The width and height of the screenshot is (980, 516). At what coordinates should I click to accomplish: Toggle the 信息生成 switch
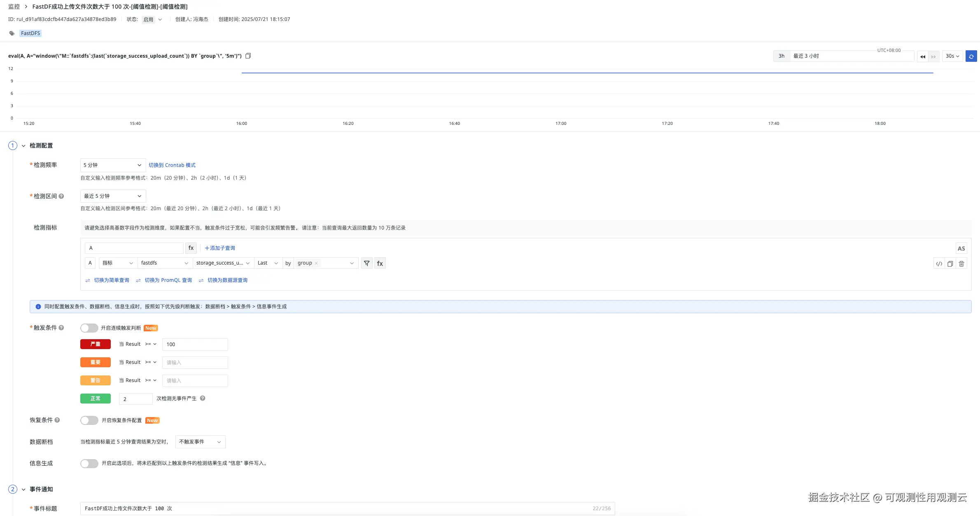tap(89, 463)
